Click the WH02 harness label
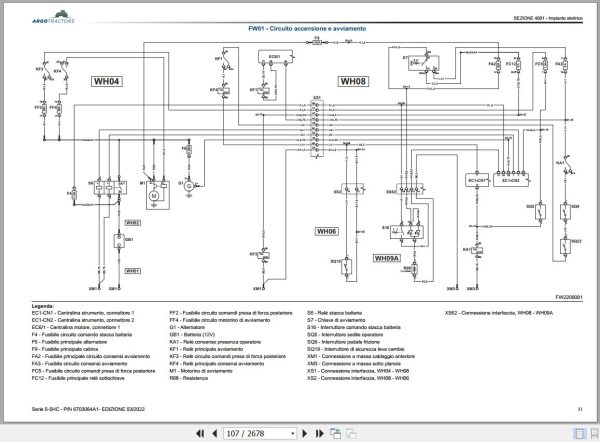Image resolution: width=600 pixels, height=442 pixels. click(132, 223)
